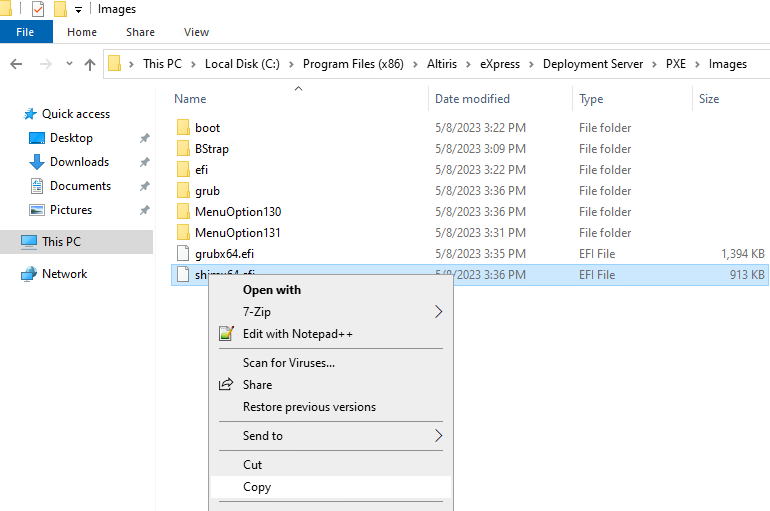770x511 pixels.
Task: Select This PC in the navigation pane
Action: 61,242
